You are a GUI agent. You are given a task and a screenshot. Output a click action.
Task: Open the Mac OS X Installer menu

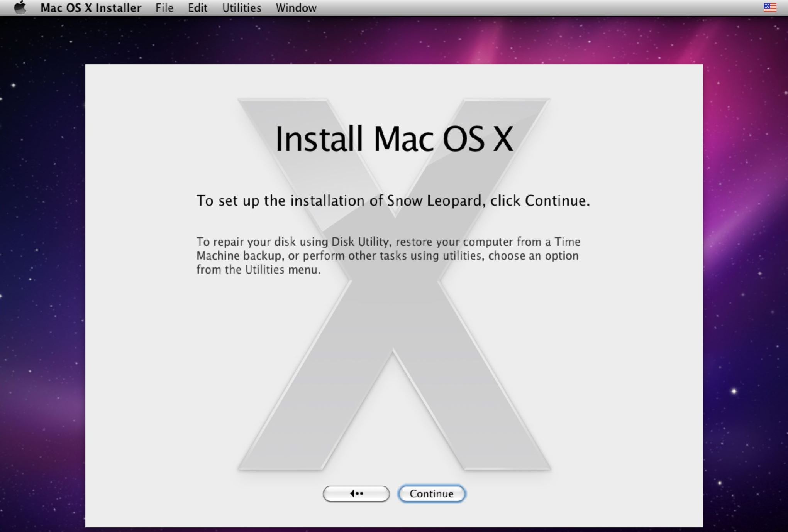[91, 8]
